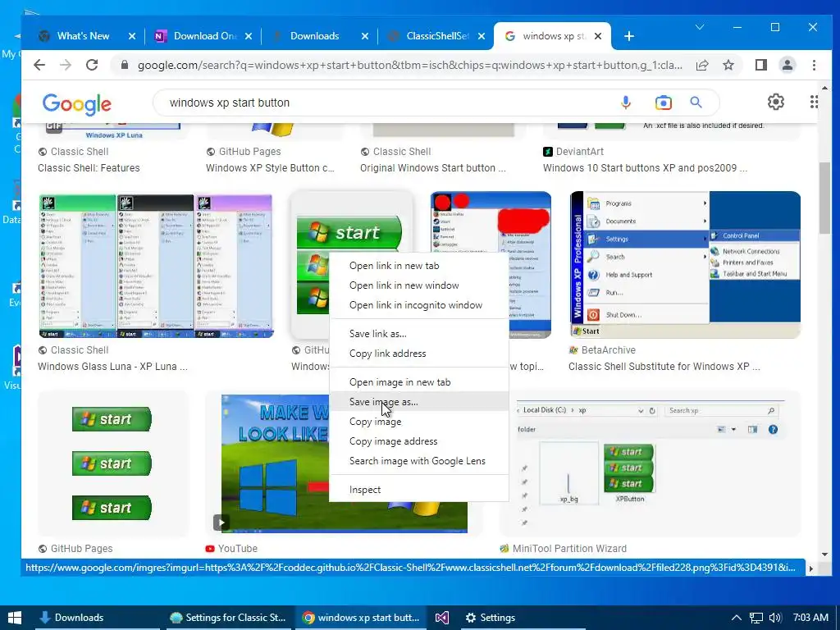Choose Open link in new window
This screenshot has height=630, width=840.
tap(419, 285)
